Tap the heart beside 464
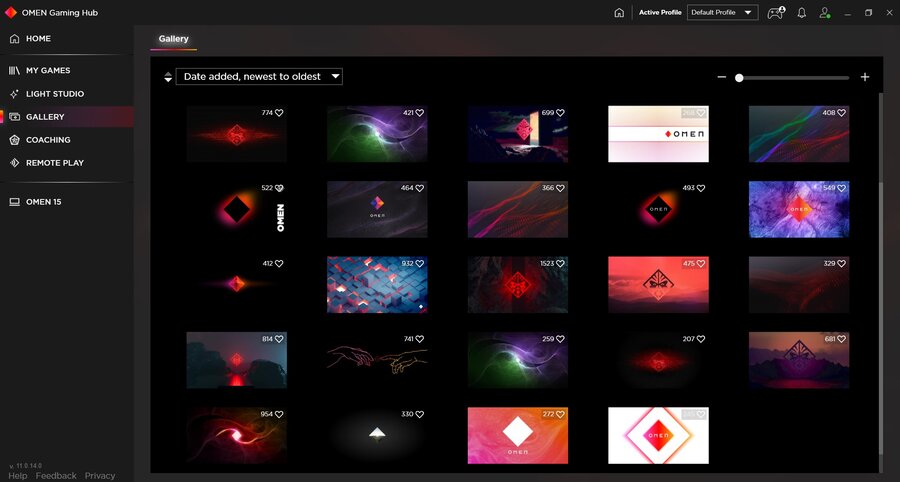Viewport: 900px width, 482px height. 420,188
